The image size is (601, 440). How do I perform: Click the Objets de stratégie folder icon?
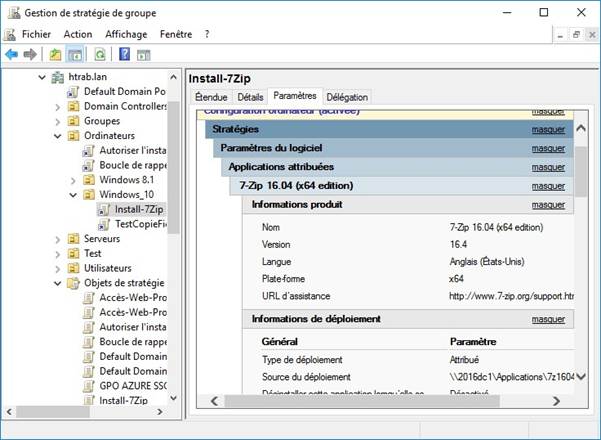coord(73,283)
